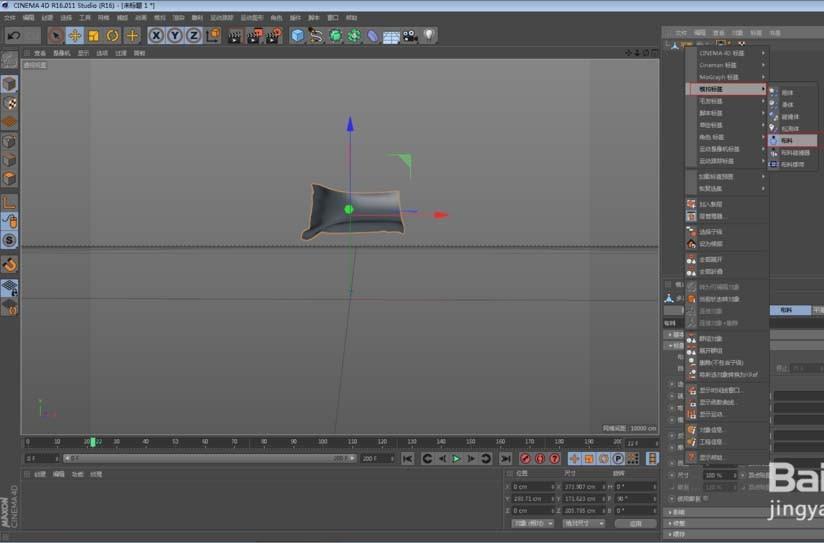This screenshot has width=824, height=543.
Task: Click the Apply button in coordinates panel
Action: point(635,523)
